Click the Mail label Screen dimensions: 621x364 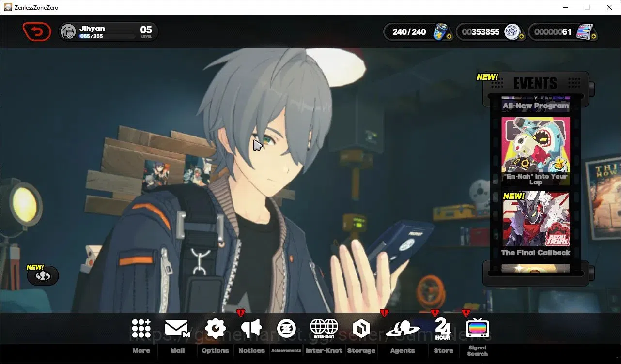click(x=177, y=350)
